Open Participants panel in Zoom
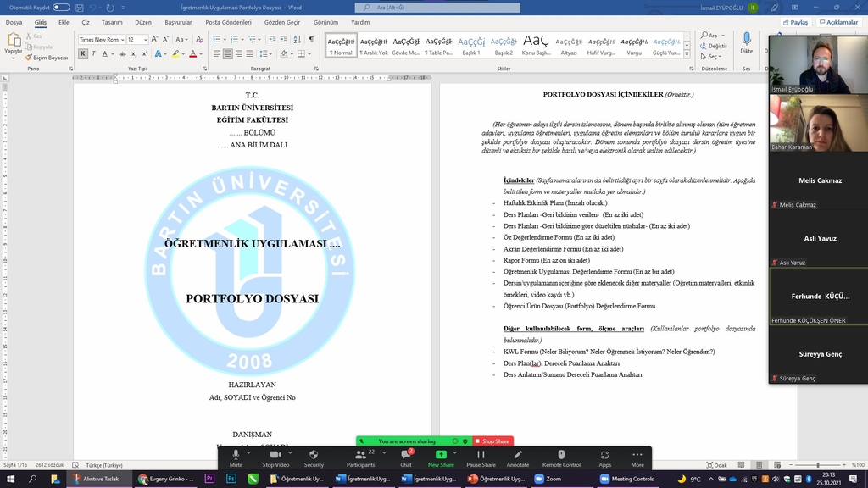 pos(360,457)
